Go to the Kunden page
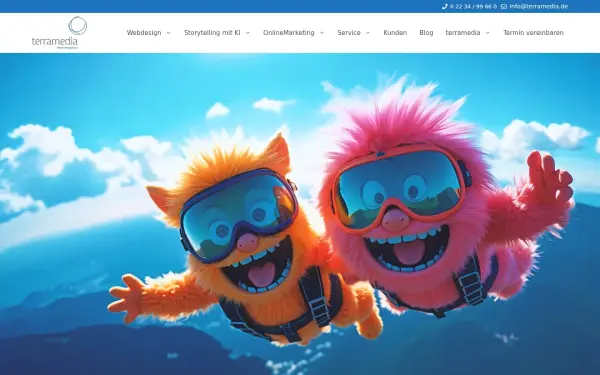This screenshot has width=600, height=375. tap(395, 33)
